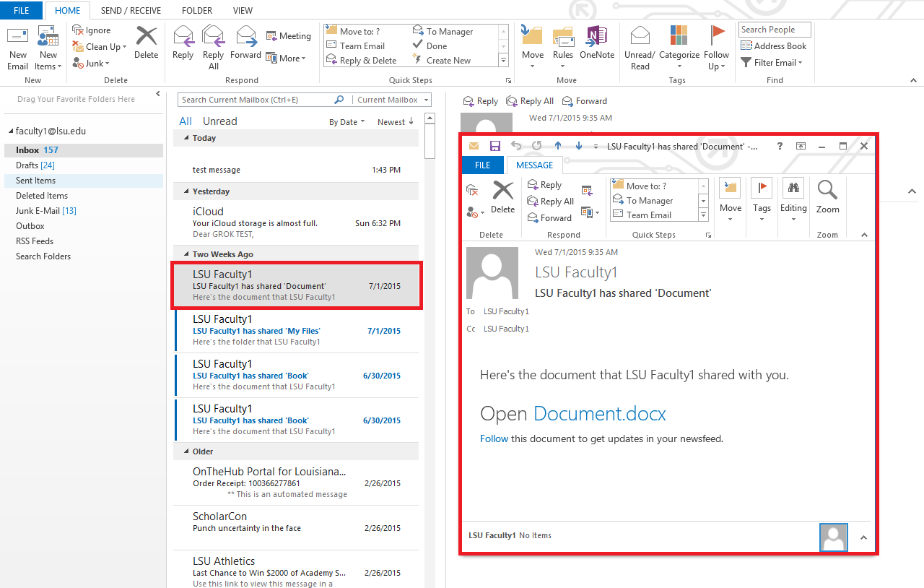
Task: Go to Next Item in message window
Action: (x=579, y=146)
